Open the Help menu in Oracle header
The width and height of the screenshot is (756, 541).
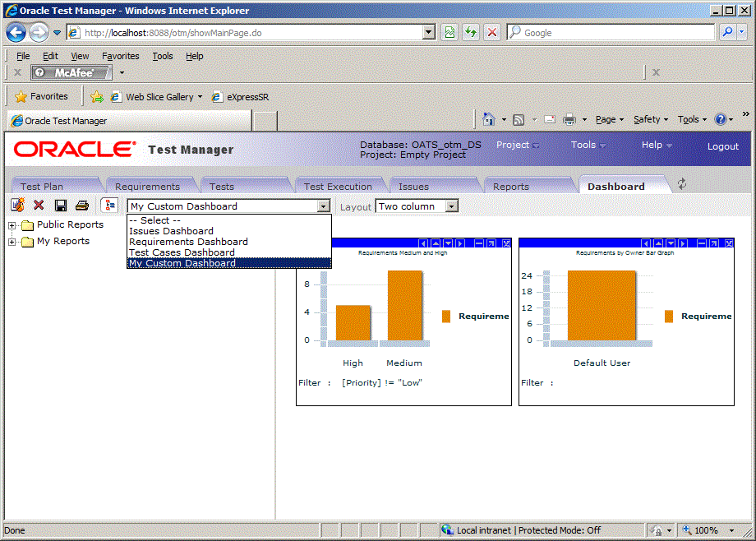[x=657, y=145]
